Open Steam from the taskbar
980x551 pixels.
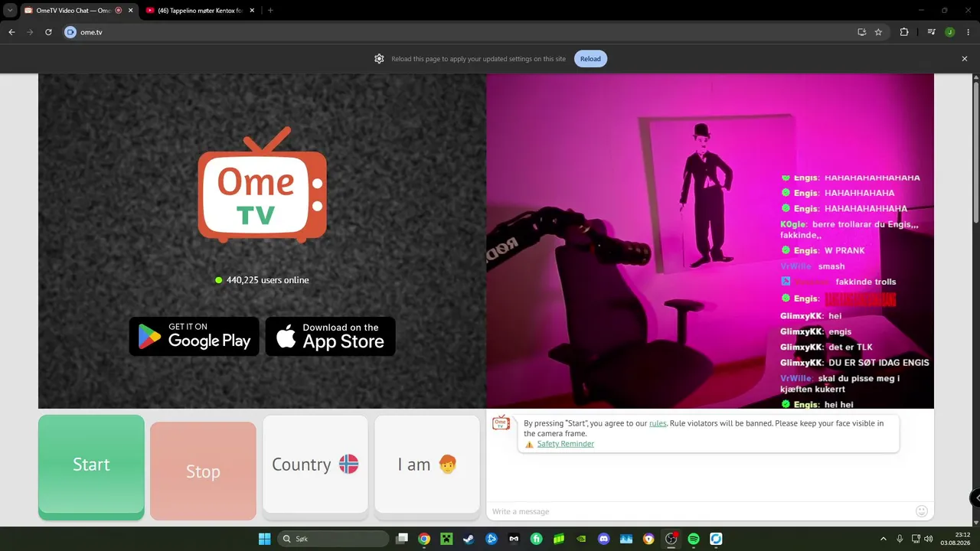(x=469, y=539)
